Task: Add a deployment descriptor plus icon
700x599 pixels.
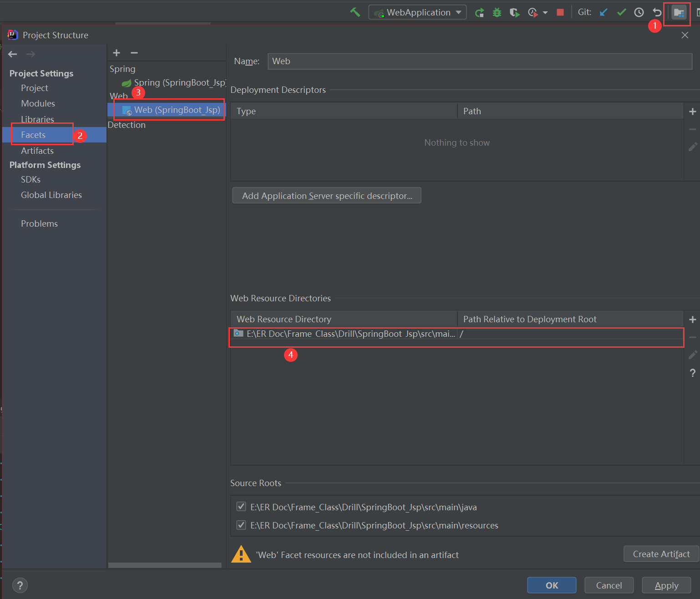Action: click(x=692, y=112)
